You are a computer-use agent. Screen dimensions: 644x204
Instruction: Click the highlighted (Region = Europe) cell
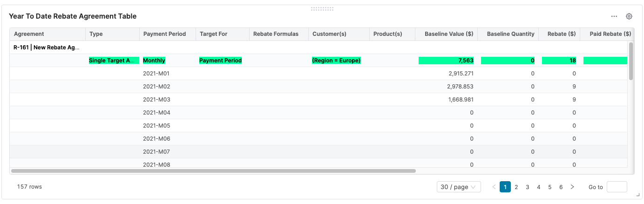(336, 61)
